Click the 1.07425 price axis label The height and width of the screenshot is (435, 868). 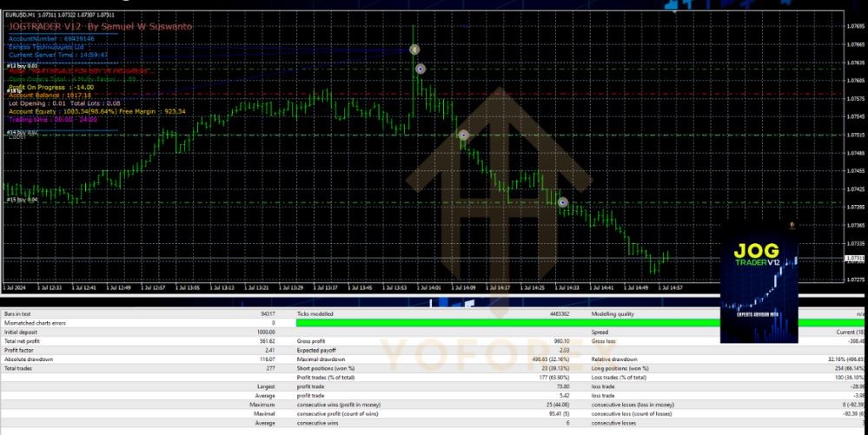tap(856, 189)
